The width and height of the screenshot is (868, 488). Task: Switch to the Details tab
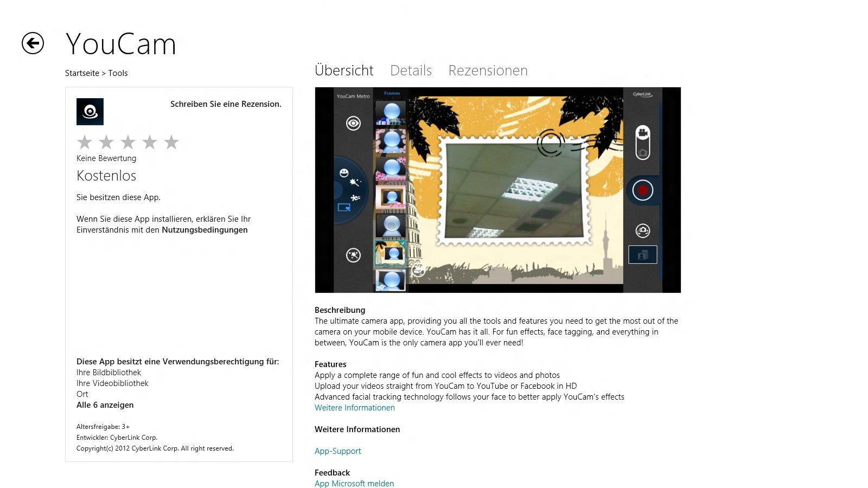pyautogui.click(x=411, y=70)
